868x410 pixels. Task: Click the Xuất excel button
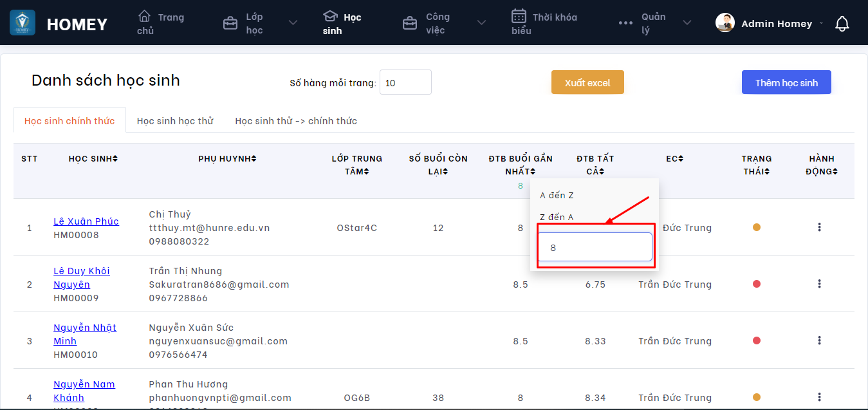pos(587,82)
